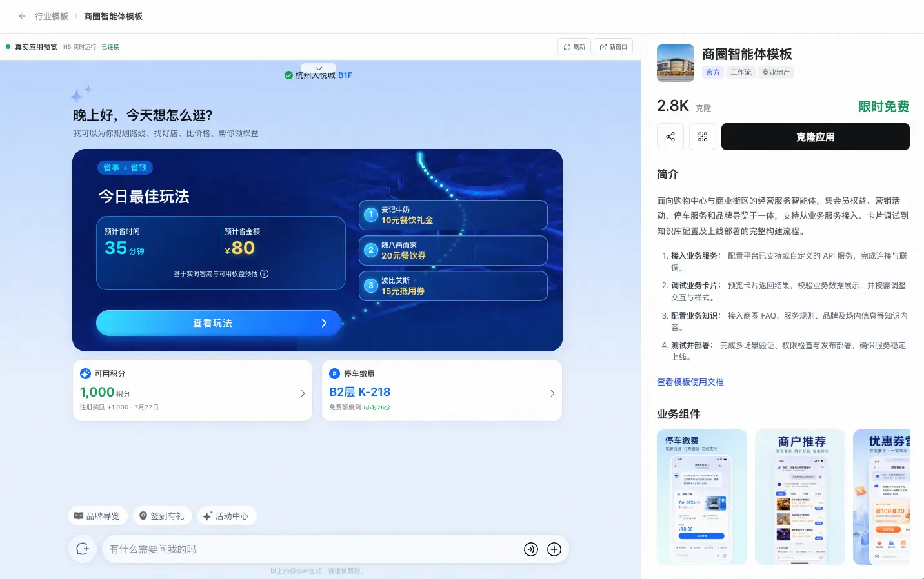Click the share icon button
Image resolution: width=924 pixels, height=579 pixels.
point(670,137)
